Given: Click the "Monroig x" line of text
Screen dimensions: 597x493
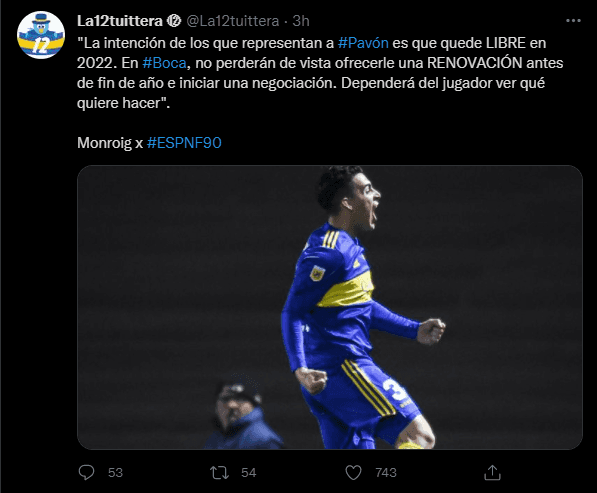Looking at the screenshot, I should click(110, 143).
